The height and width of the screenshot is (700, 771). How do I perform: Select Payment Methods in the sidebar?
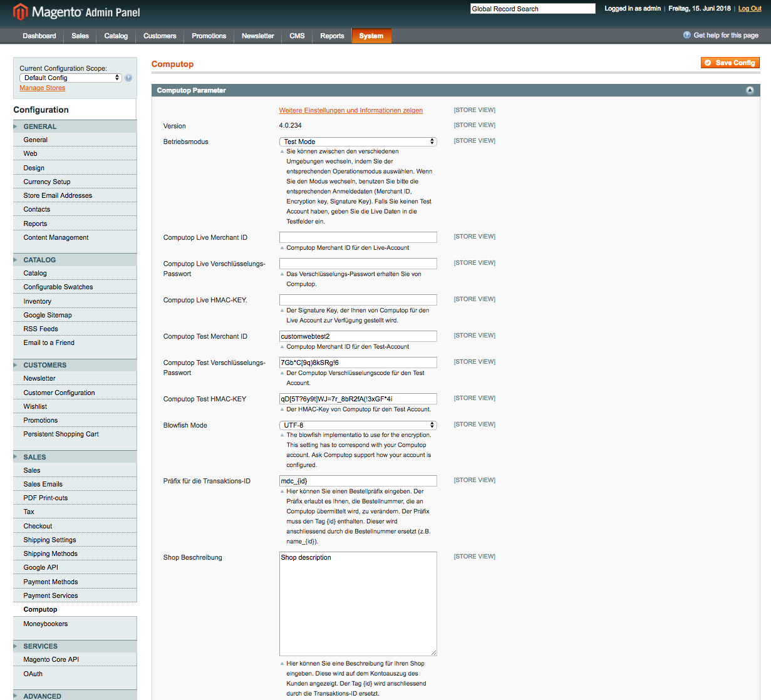(x=51, y=582)
